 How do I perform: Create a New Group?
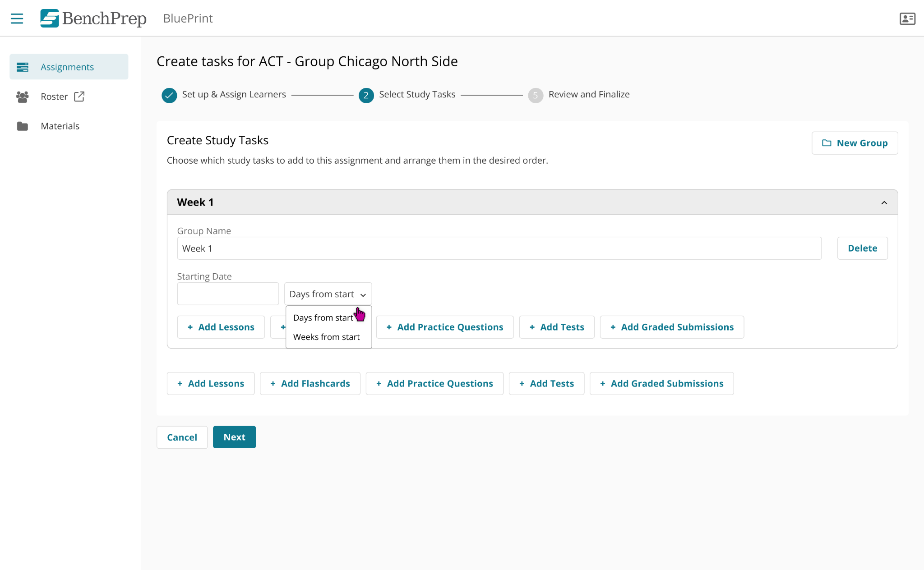[x=855, y=143]
